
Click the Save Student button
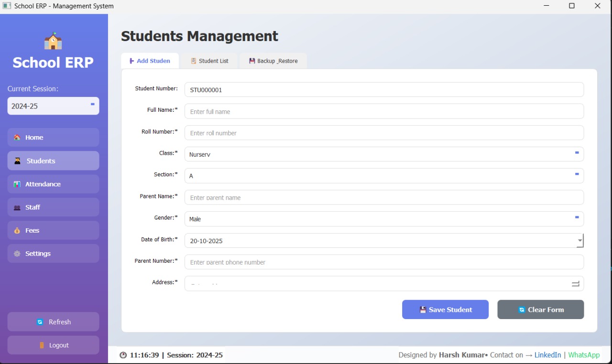pos(445,310)
